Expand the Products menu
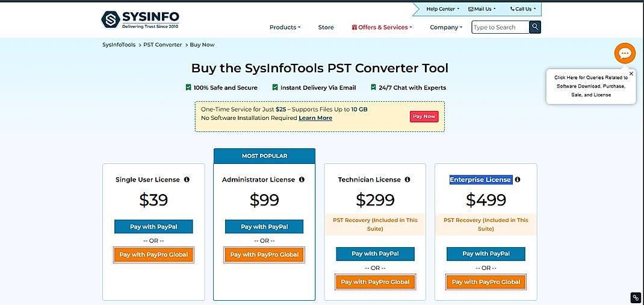644x305 pixels. tap(285, 27)
